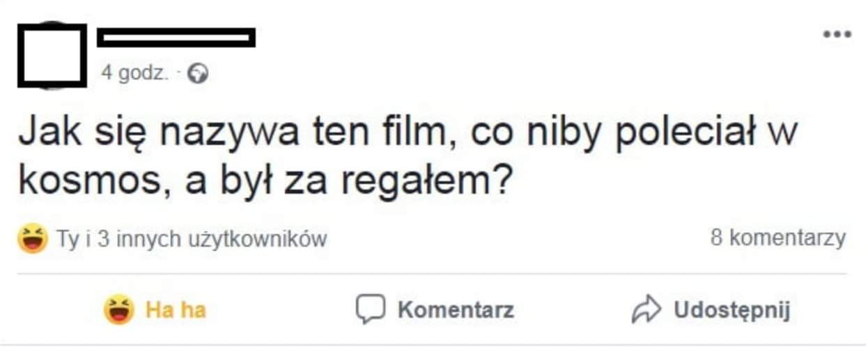Click the word 'regałem?' in the post
868x347 pixels.
pos(426,182)
